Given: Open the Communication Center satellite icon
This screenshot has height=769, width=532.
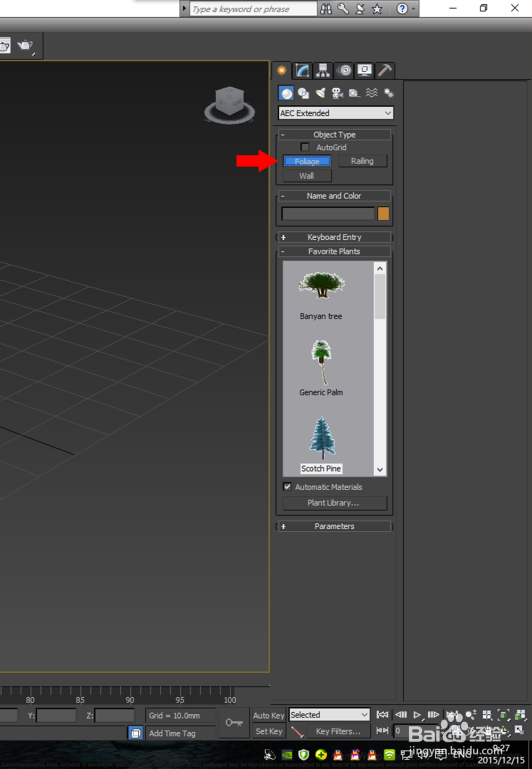Looking at the screenshot, I should coord(360,9).
